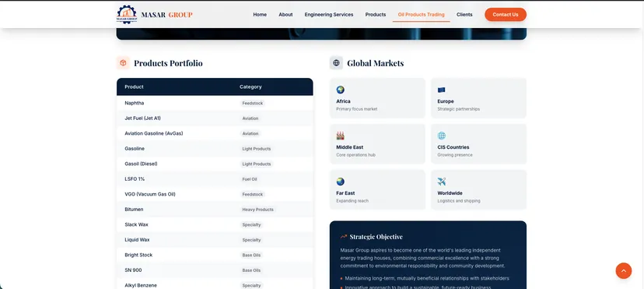
Task: Click the Alkyl Benzene row
Action: [215, 284]
